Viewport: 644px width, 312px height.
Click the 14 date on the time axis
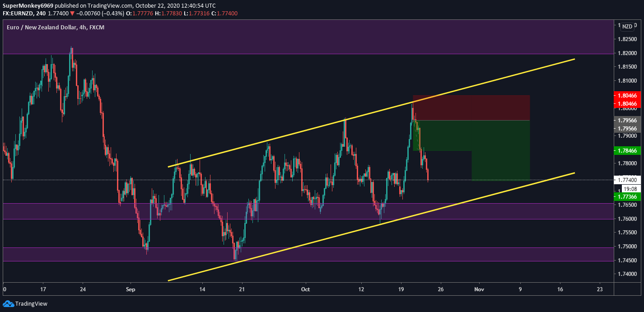(202, 289)
